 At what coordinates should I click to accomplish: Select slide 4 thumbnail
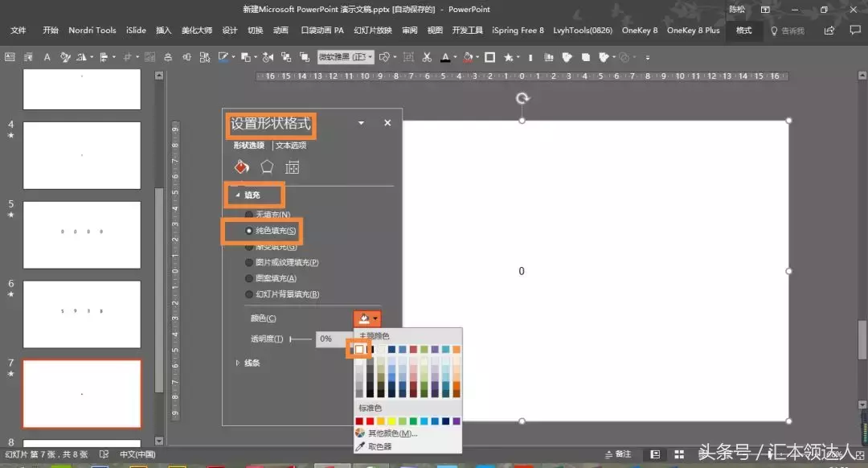[x=82, y=155]
